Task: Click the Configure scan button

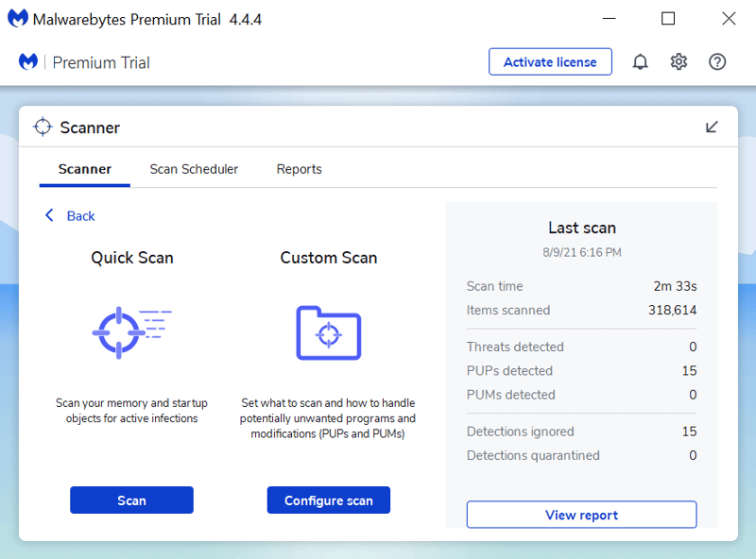Action: (328, 500)
